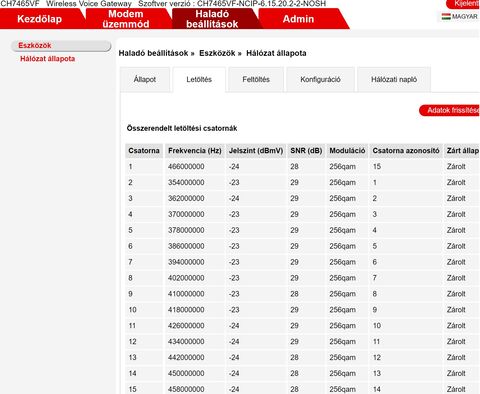Click Haladó beállítások in the breadcrumb
Viewport: 480px width, 394px height.
pyautogui.click(x=153, y=53)
